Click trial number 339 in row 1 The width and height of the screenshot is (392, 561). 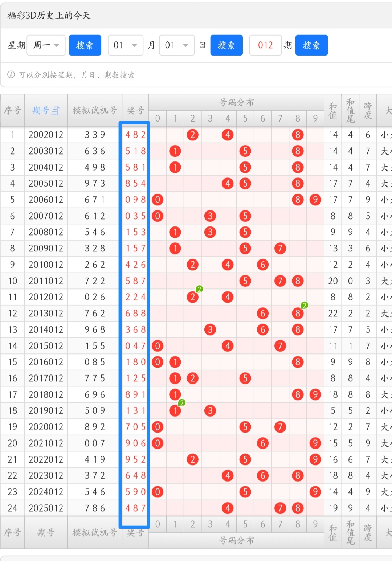tap(95, 135)
